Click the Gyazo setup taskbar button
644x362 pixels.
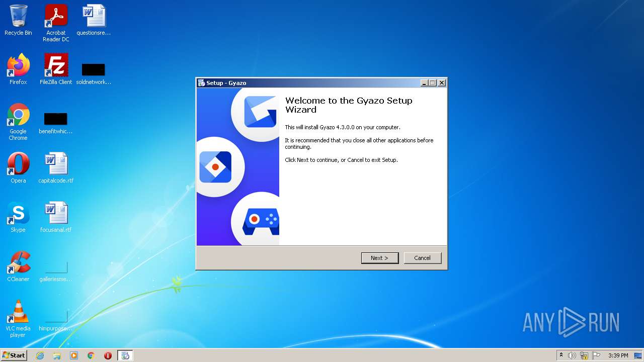click(x=125, y=355)
